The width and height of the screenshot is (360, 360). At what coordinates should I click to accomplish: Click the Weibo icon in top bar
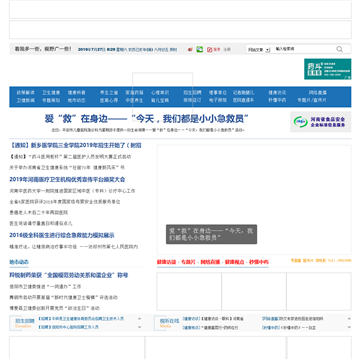[190, 49]
